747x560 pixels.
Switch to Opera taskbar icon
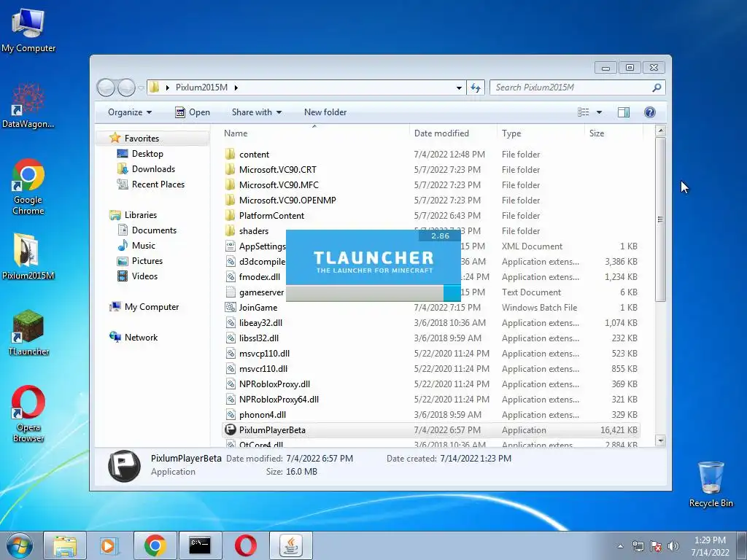[x=245, y=545]
